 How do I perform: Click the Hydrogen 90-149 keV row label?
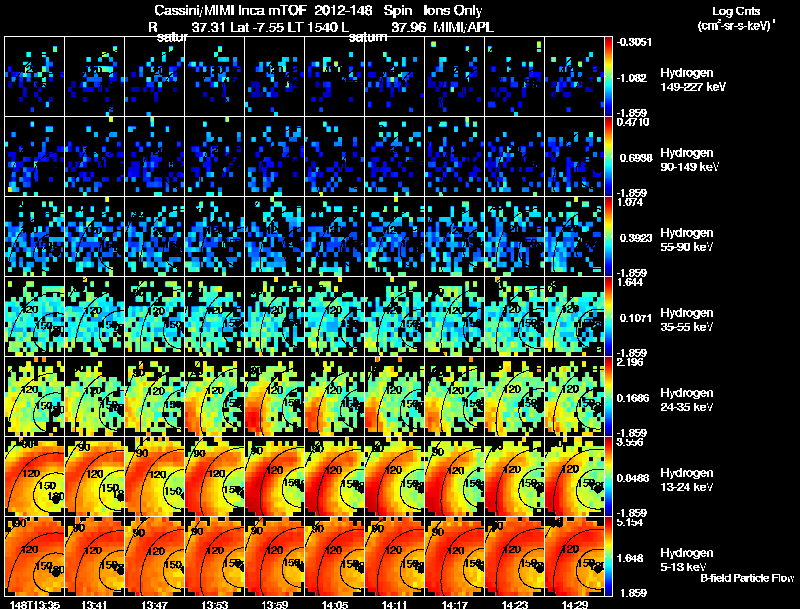pos(689,160)
